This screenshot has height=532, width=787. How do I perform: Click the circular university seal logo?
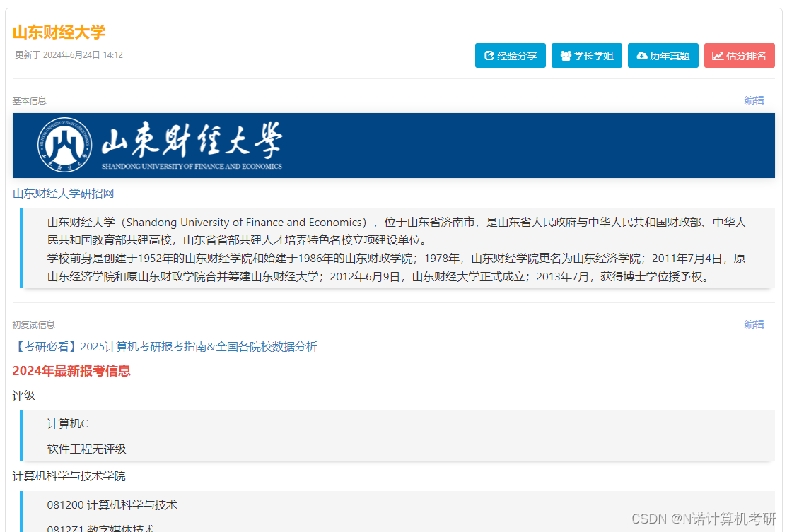coord(65,145)
